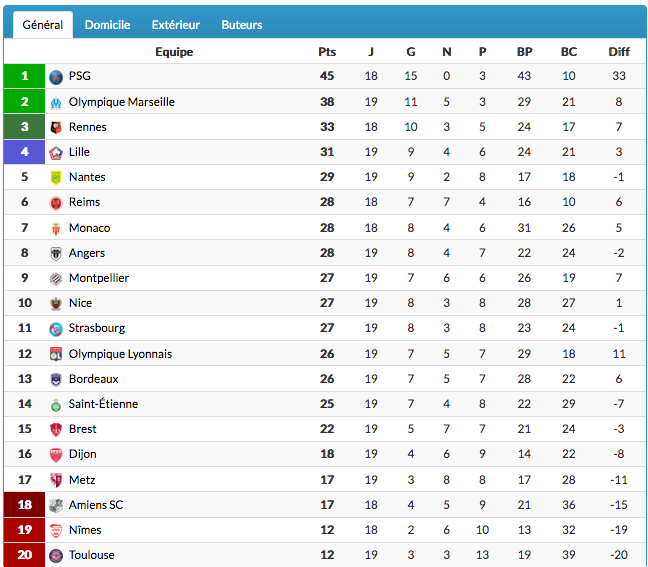Click the Amiens SC team name
Viewport: 648px width, 567px height.
96,505
